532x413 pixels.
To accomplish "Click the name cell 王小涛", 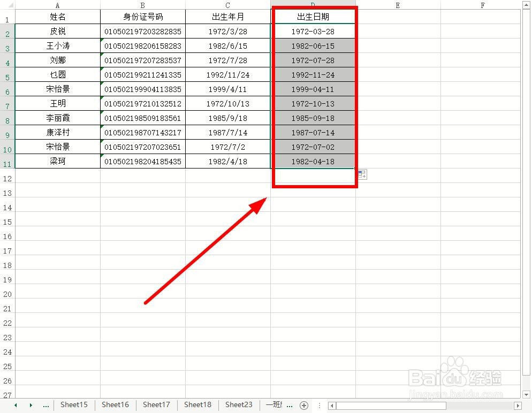I will [x=58, y=46].
